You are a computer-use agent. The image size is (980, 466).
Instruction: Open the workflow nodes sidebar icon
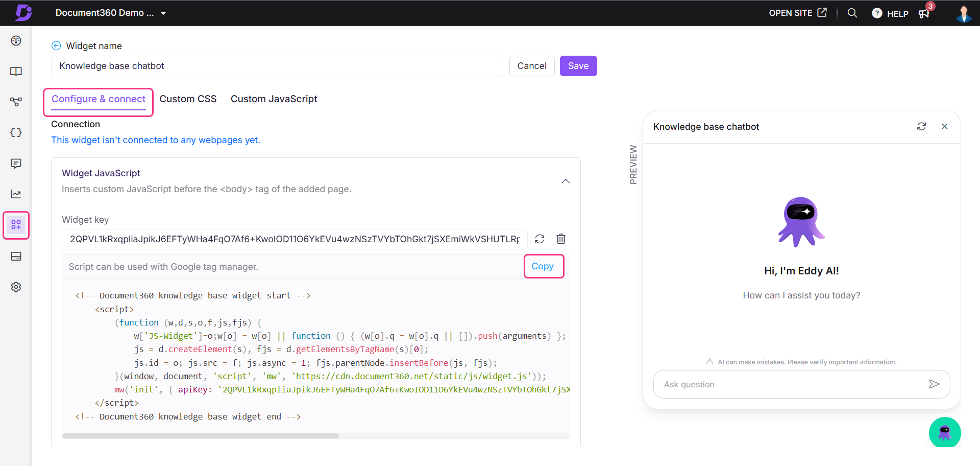(16, 102)
